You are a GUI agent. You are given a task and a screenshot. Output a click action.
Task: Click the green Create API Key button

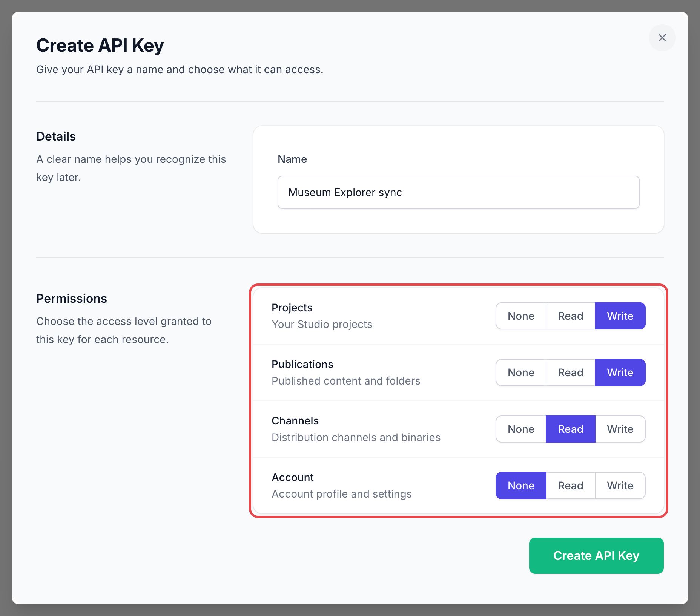pyautogui.click(x=596, y=556)
